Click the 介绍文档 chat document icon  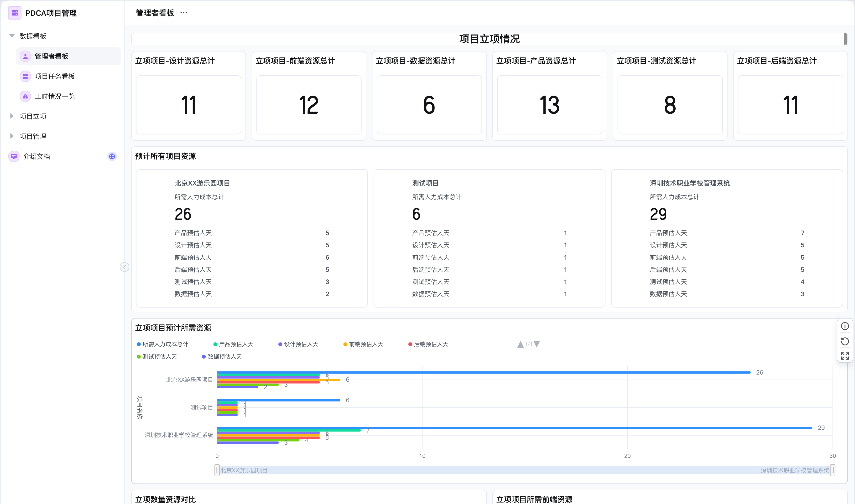tap(14, 157)
